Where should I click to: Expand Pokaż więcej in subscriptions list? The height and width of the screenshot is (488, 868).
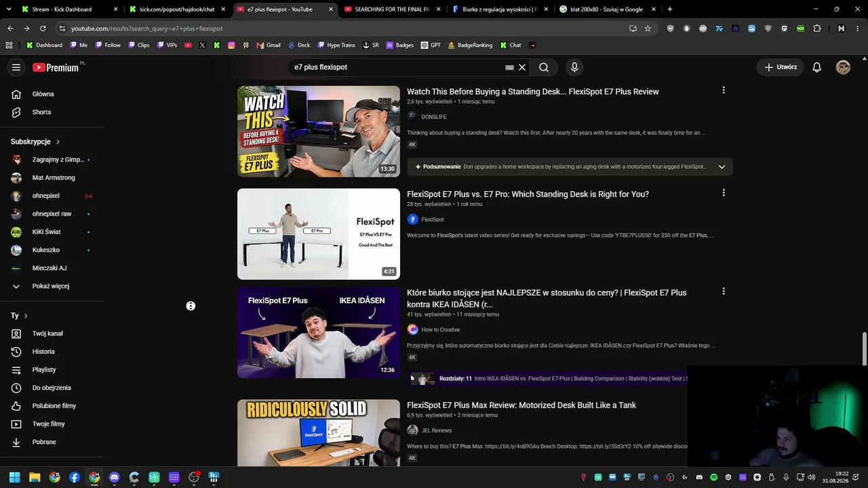(52, 286)
